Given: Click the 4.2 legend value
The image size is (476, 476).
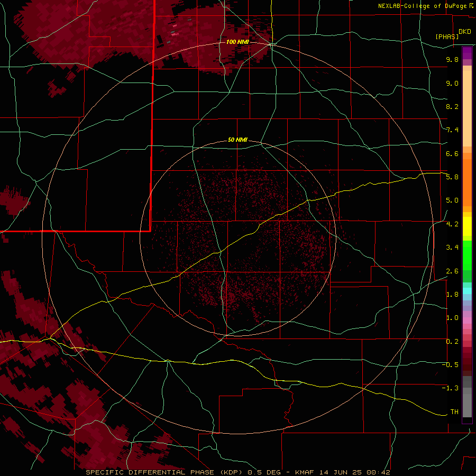Looking at the screenshot, I should click(x=452, y=224).
